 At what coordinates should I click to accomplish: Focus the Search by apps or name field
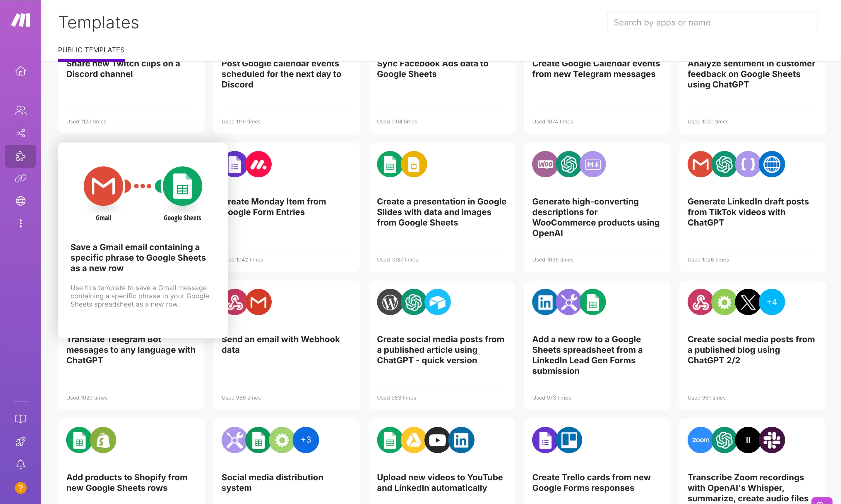click(x=712, y=23)
